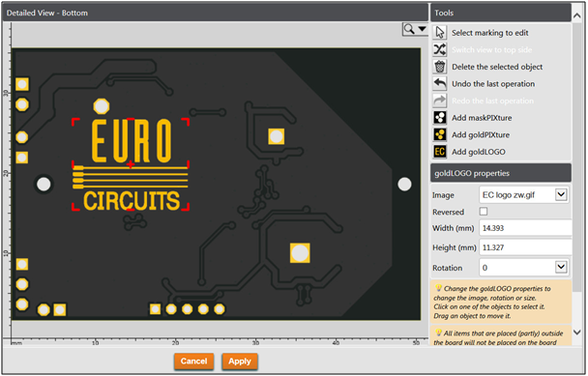
Task: Select the goldLOGO properties panel header
Action: pyautogui.click(x=501, y=173)
